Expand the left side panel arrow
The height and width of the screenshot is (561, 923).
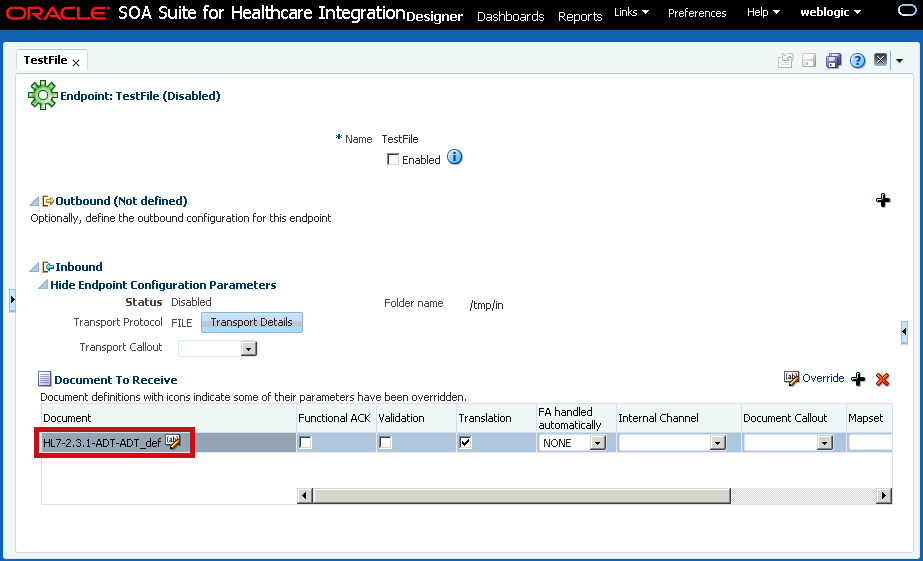point(12,300)
